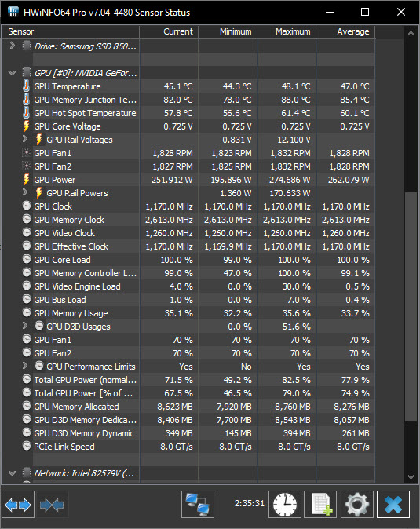Open the network remote monitoring computers icon
Viewport: 420px width, 529px height.
(x=198, y=505)
